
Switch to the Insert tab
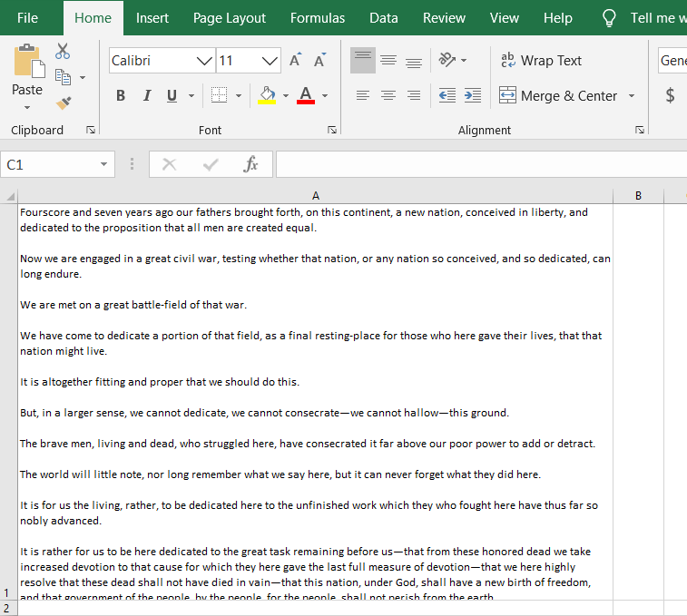(152, 18)
